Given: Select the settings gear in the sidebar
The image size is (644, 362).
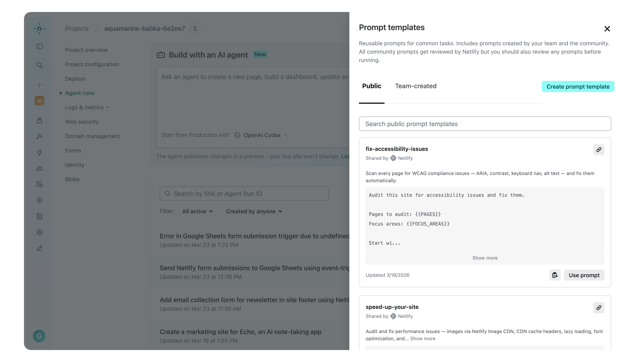Looking at the screenshot, I should [x=40, y=232].
